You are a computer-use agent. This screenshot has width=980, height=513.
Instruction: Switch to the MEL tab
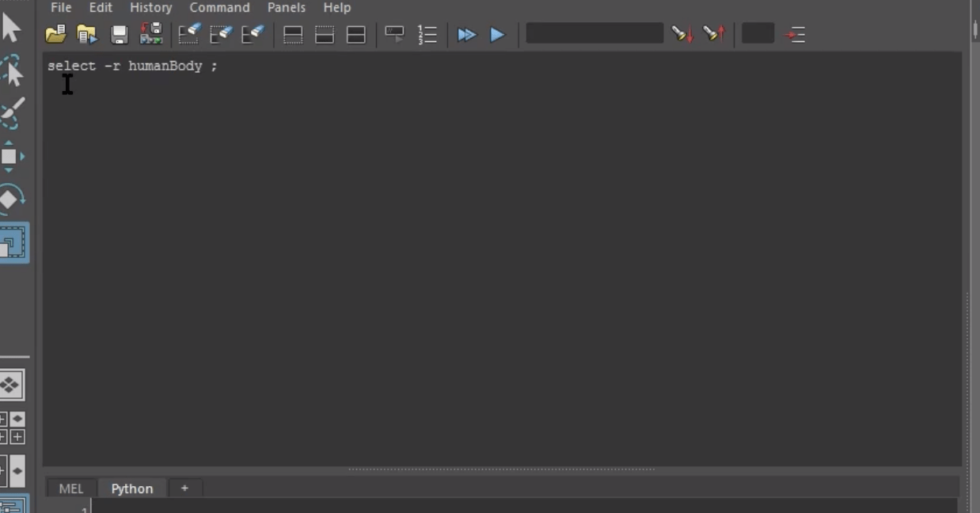coord(70,488)
